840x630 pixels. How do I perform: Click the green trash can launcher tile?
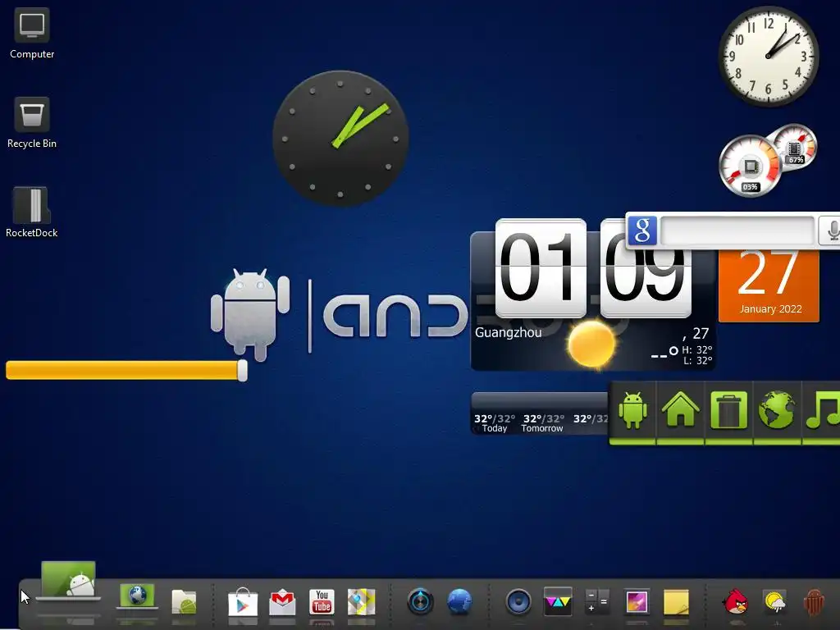[x=728, y=412]
